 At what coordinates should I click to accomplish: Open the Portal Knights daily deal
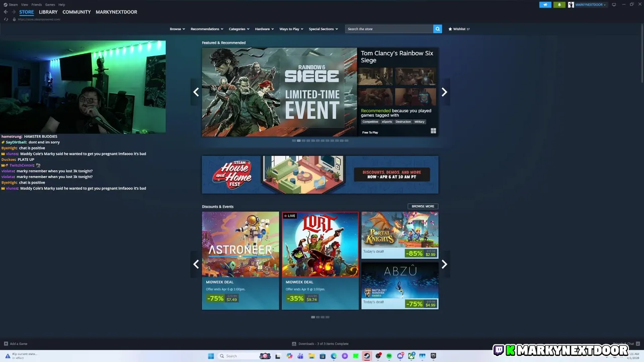click(x=399, y=235)
